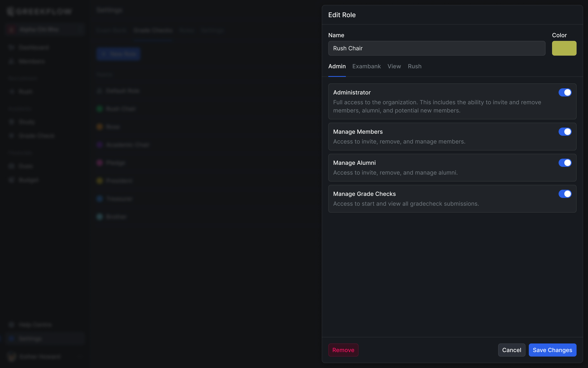Cancel editing the role

pos(512,350)
